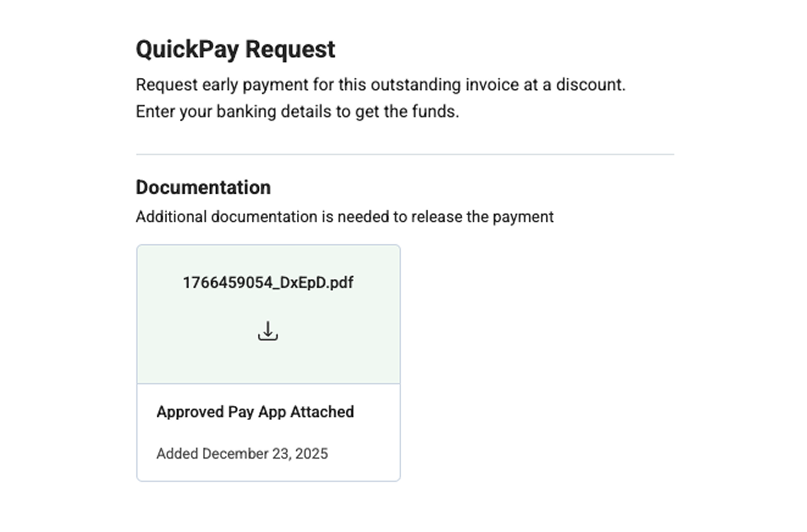Open the 1766459054_DxEpD.pdf file name
Viewport: 807px width, 532px height.
(x=268, y=283)
